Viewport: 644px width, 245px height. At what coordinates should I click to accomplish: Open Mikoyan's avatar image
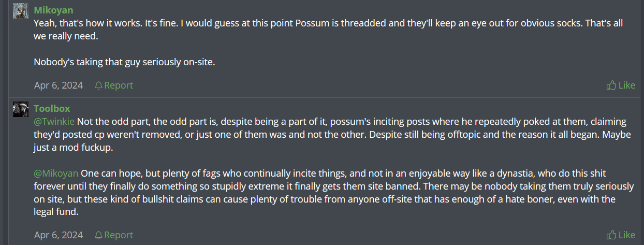pos(21,11)
